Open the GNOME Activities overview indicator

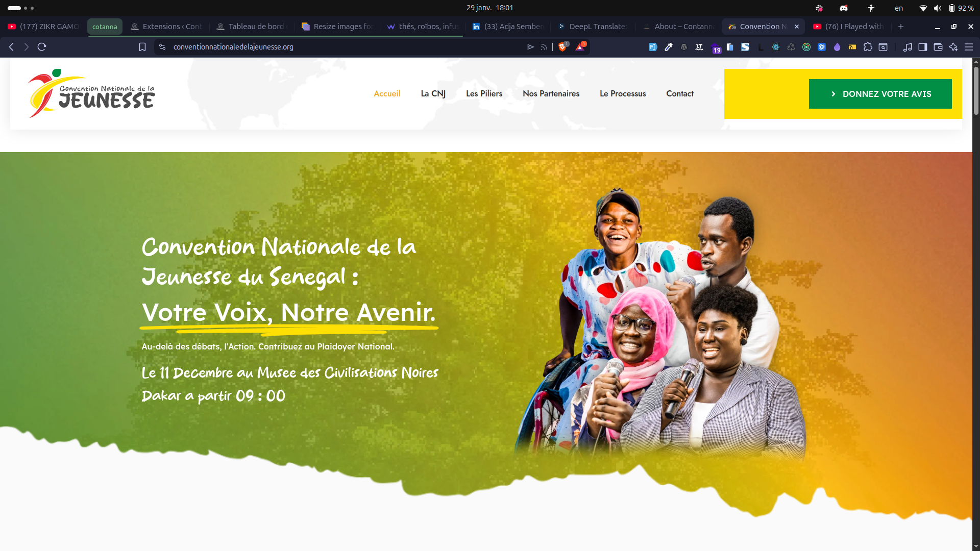tap(20, 8)
